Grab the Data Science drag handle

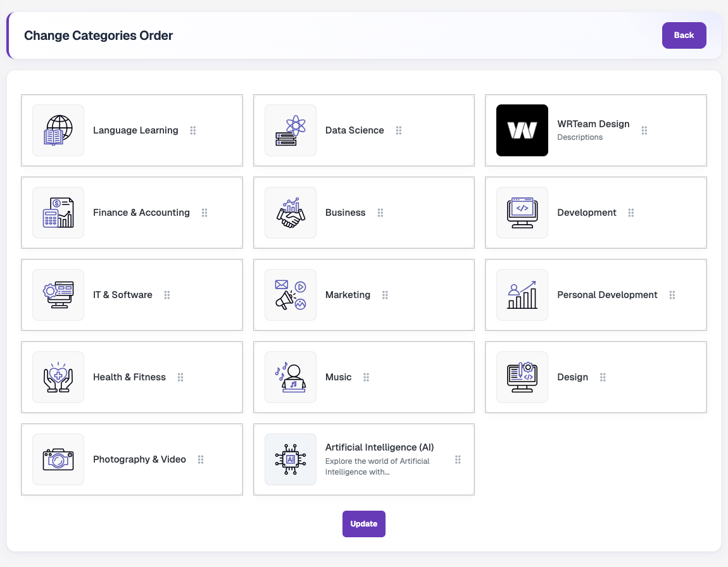pyautogui.click(x=399, y=130)
